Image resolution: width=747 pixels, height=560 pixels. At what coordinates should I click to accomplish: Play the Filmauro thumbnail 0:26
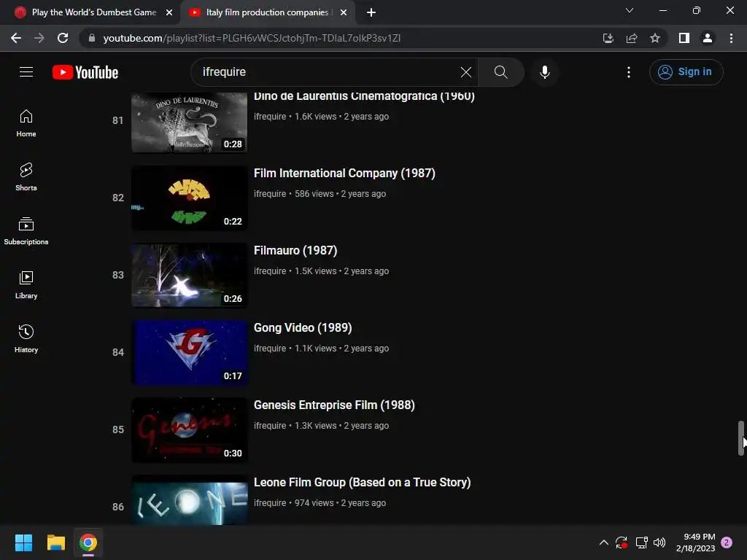coord(189,275)
